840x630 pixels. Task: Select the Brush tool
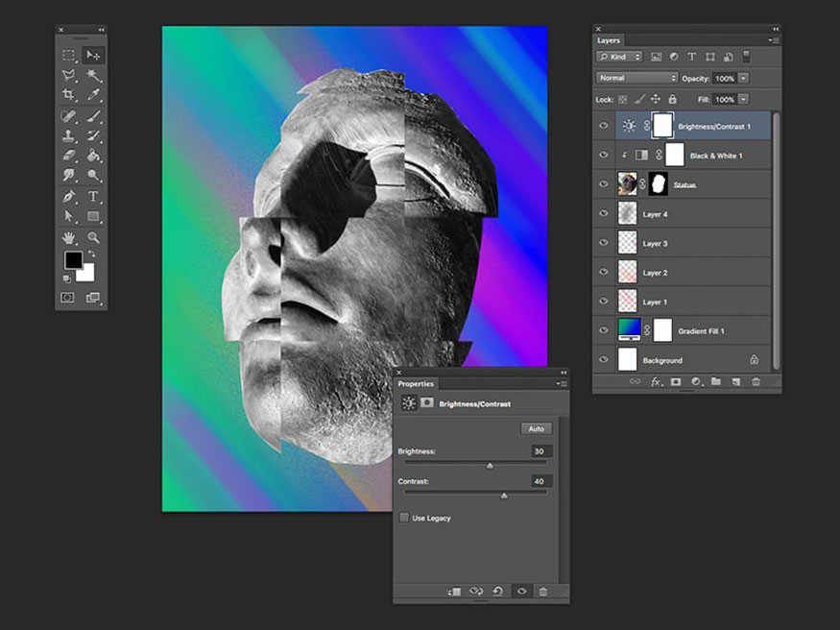coord(94,116)
